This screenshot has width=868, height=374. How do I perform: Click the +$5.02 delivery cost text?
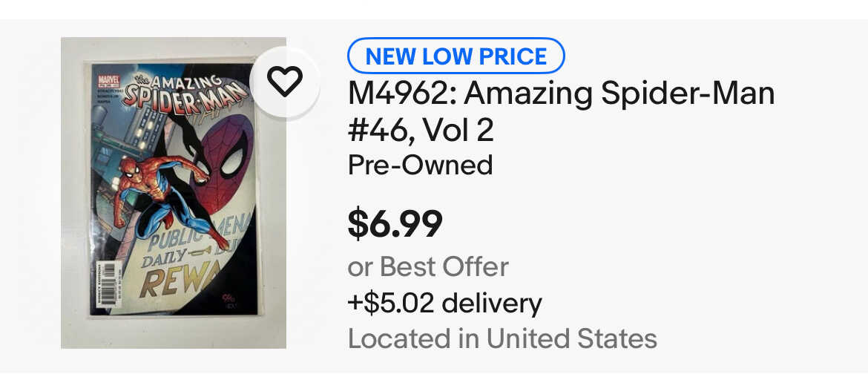click(445, 303)
